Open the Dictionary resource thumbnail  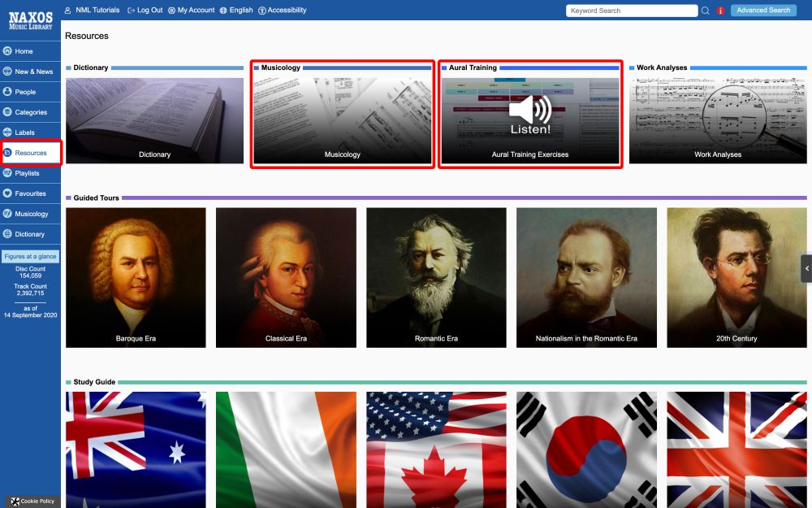[x=154, y=121]
